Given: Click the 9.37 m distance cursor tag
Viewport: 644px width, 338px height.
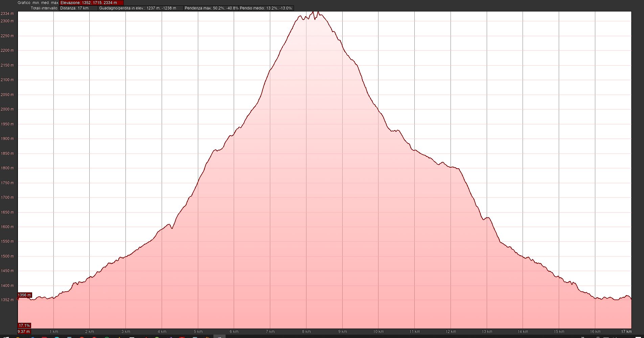Looking at the screenshot, I should click(24, 332).
